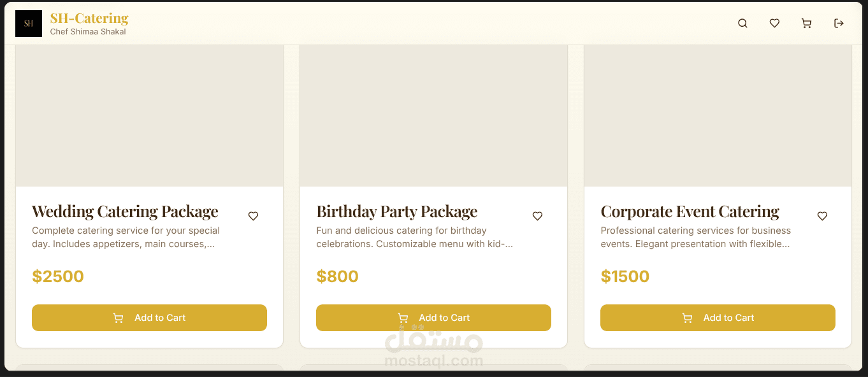
Task: Open the Wedding Catering Package title
Action: coord(125,211)
